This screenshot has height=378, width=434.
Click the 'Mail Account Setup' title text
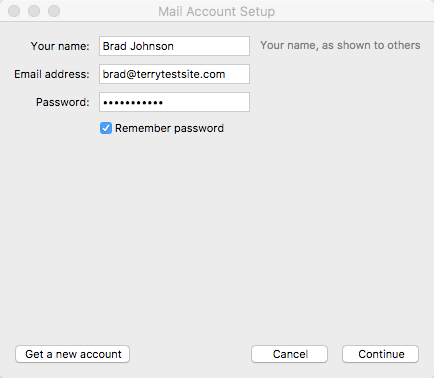[x=217, y=12]
